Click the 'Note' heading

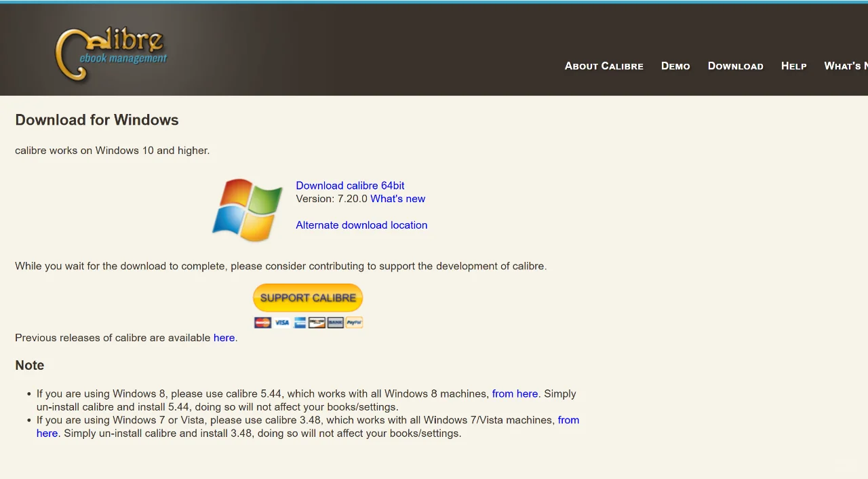pos(30,365)
